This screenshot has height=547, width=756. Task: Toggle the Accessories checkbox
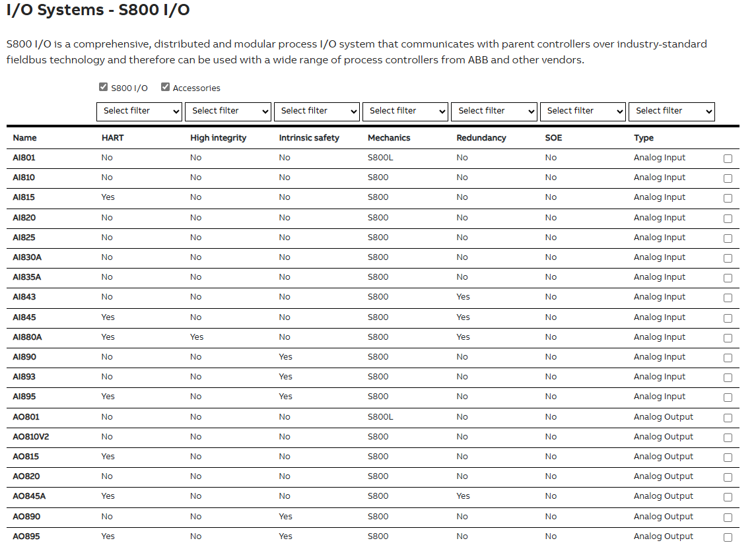(x=165, y=87)
